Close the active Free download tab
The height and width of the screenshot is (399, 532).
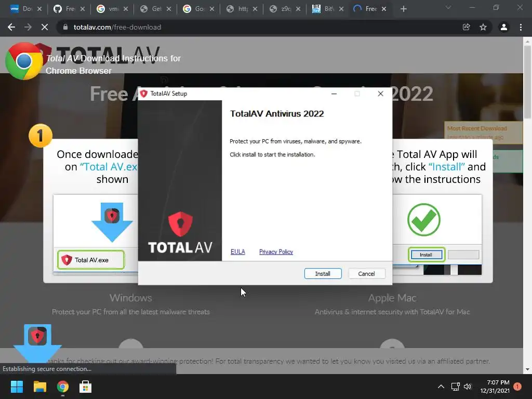(384, 9)
